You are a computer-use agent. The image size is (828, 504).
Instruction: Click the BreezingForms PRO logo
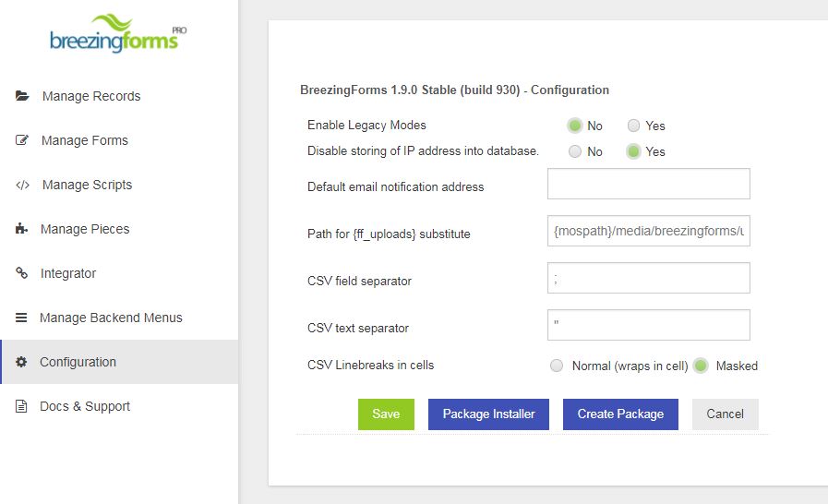pos(118,34)
